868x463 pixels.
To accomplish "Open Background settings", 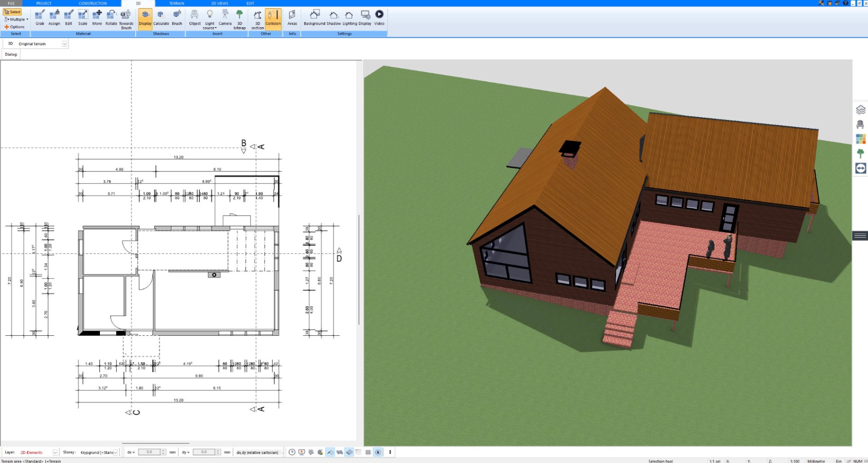I will (315, 18).
